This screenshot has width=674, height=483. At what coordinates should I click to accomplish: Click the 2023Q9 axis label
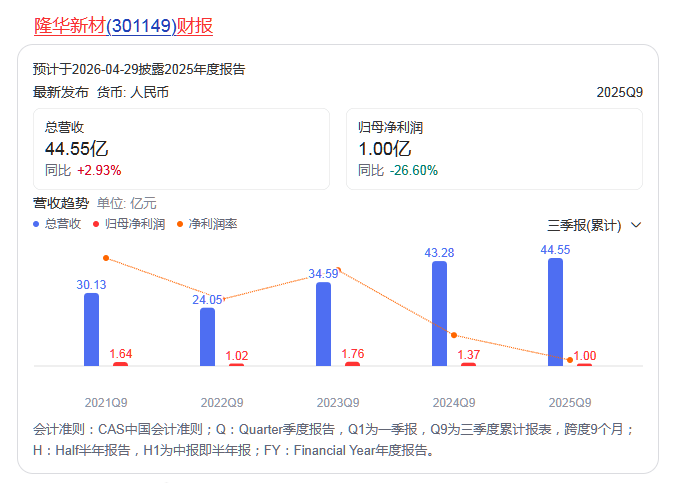(337, 403)
